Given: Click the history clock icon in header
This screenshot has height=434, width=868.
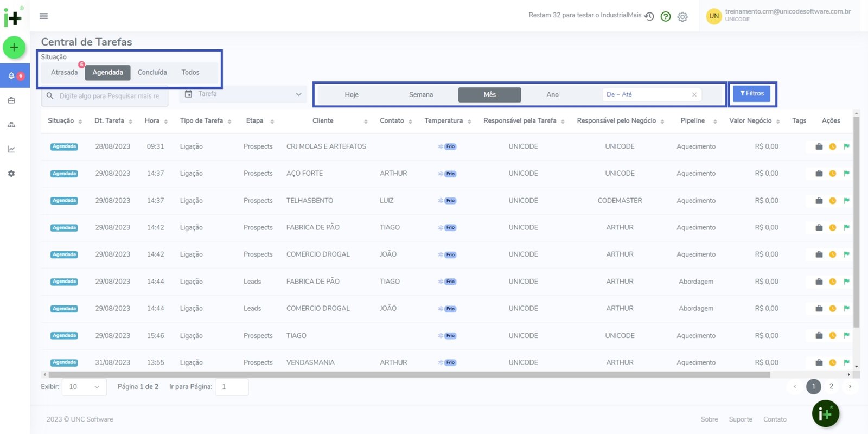Looking at the screenshot, I should (649, 16).
